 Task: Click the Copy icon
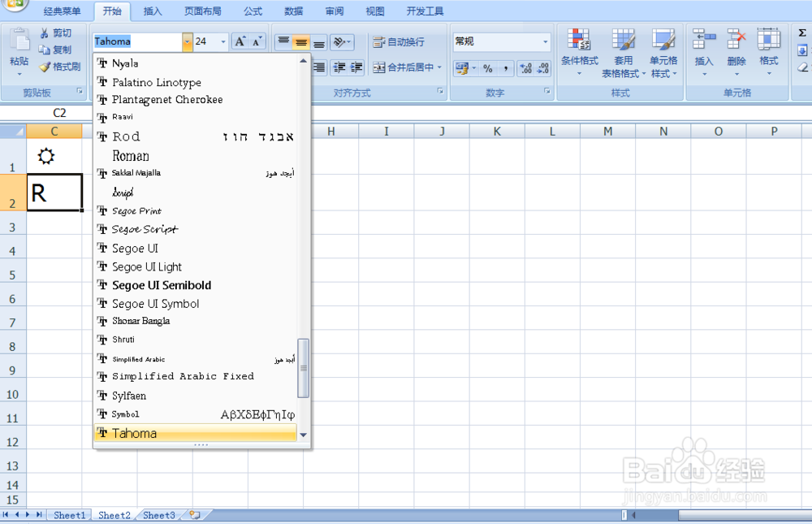tap(45, 50)
